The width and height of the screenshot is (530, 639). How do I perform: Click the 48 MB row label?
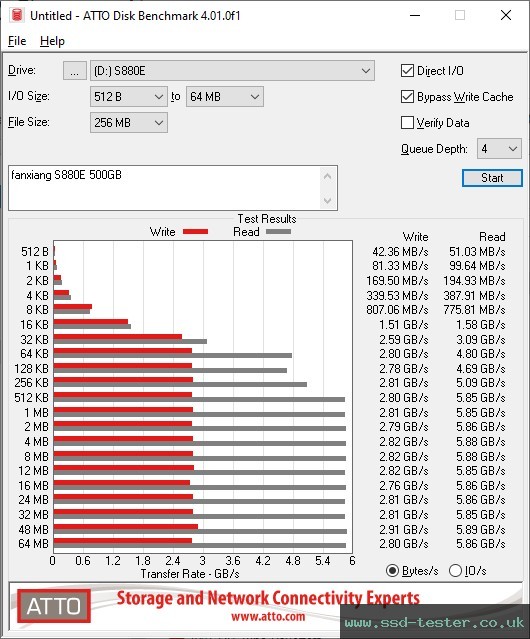[33, 529]
